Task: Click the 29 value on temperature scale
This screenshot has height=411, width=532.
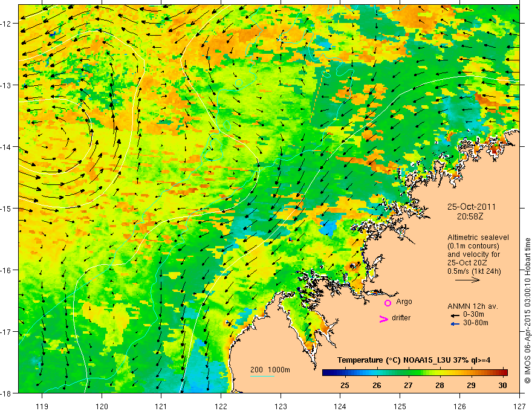Action: tap(472, 385)
